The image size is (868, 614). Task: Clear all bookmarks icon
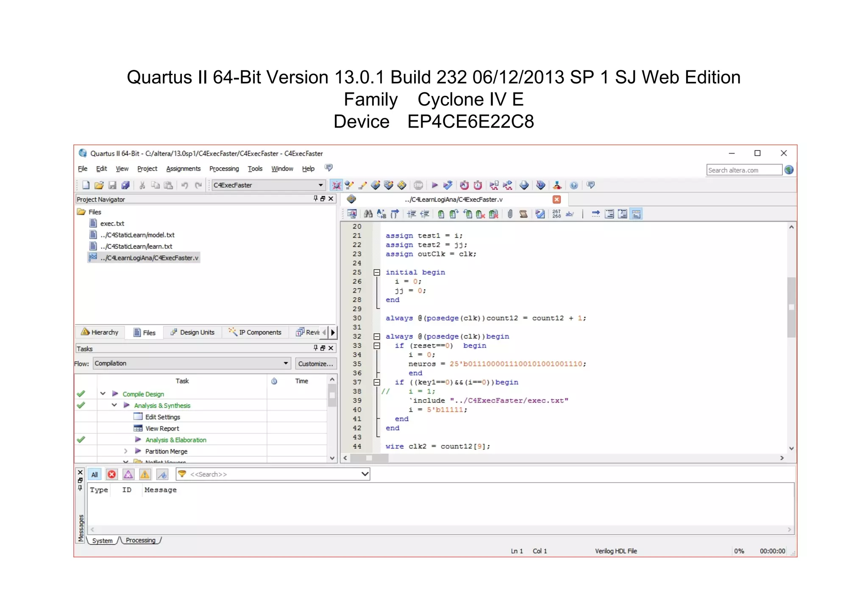494,214
